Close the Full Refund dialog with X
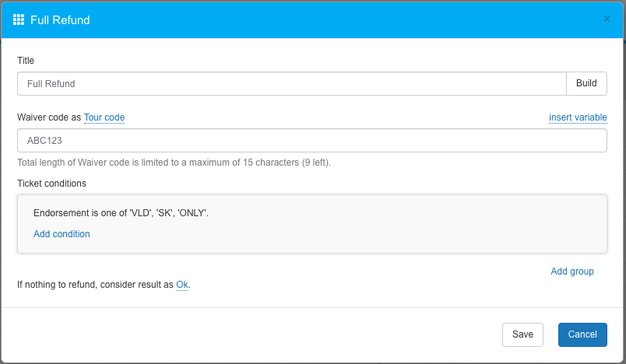 tap(607, 19)
